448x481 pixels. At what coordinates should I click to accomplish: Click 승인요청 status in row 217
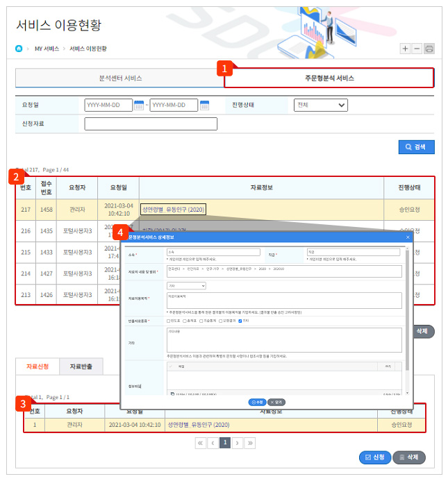click(x=409, y=210)
